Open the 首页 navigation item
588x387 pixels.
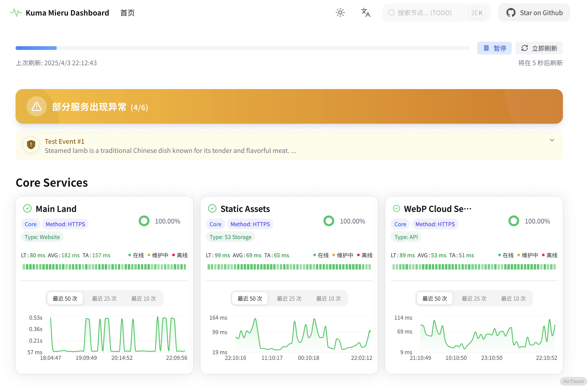click(x=127, y=13)
